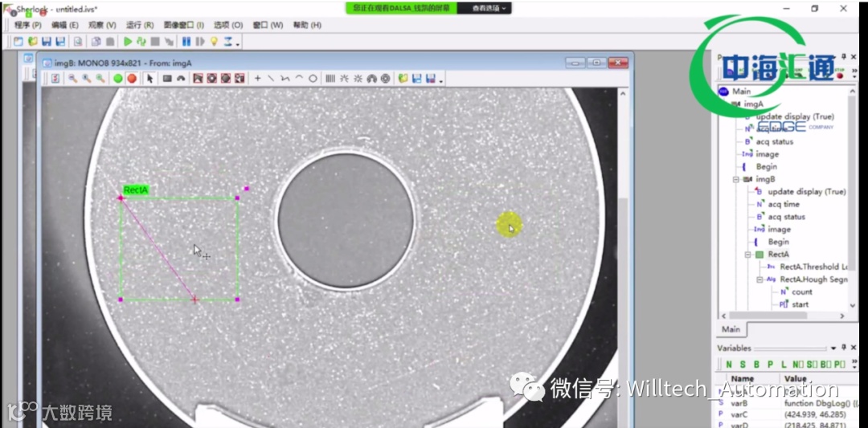This screenshot has width=868, height=428.
Task: Click the Save image icon in imgB toolbar
Action: point(417,79)
